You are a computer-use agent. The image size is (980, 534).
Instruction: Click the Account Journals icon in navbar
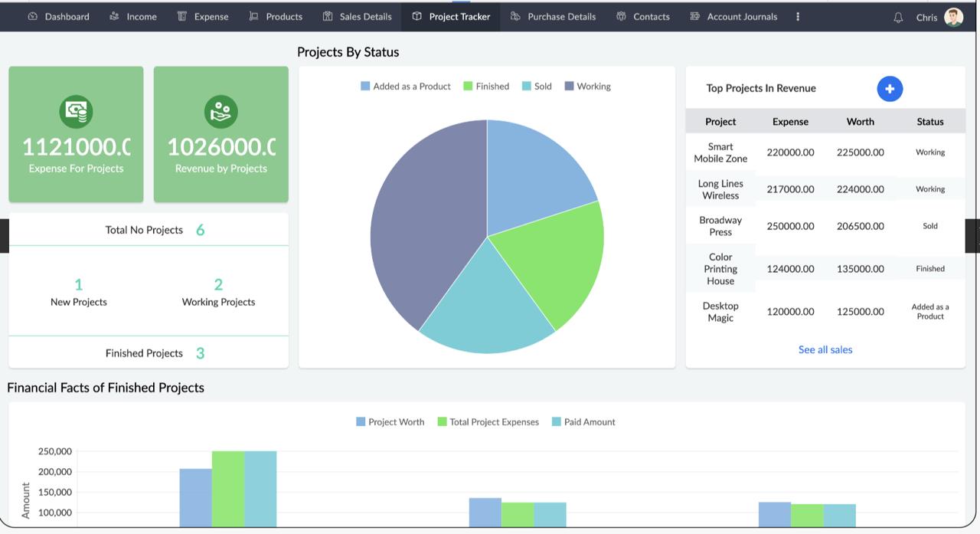(x=694, y=16)
